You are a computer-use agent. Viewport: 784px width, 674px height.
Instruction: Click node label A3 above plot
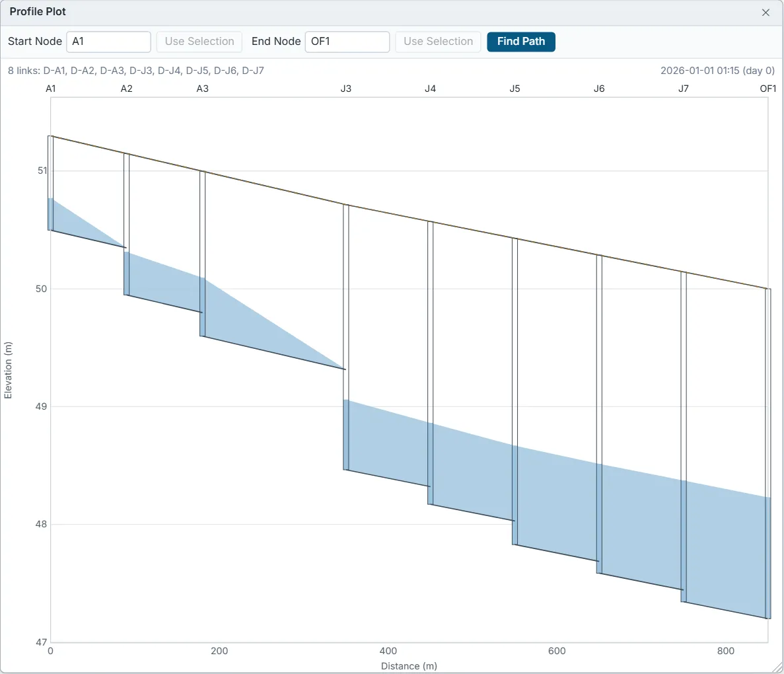203,89
